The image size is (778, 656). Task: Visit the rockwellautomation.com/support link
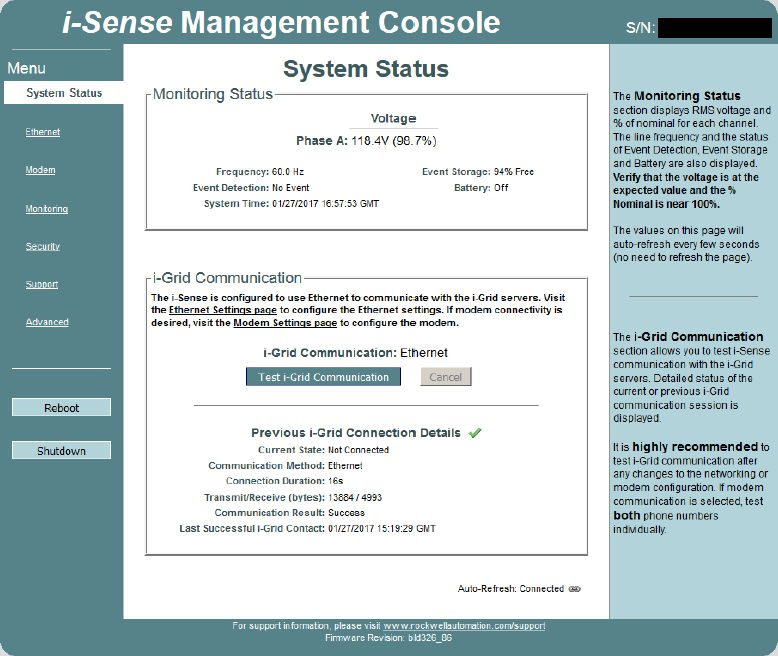[x=464, y=626]
